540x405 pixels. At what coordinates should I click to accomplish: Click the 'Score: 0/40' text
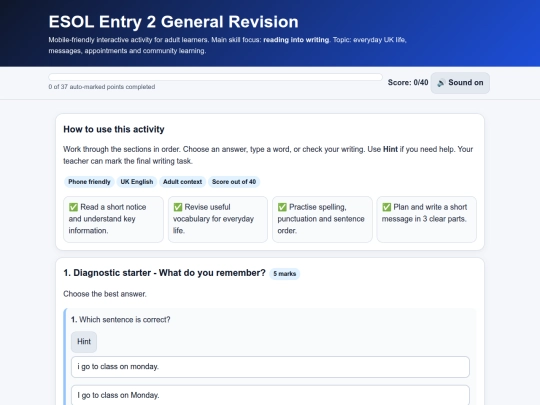click(x=408, y=83)
